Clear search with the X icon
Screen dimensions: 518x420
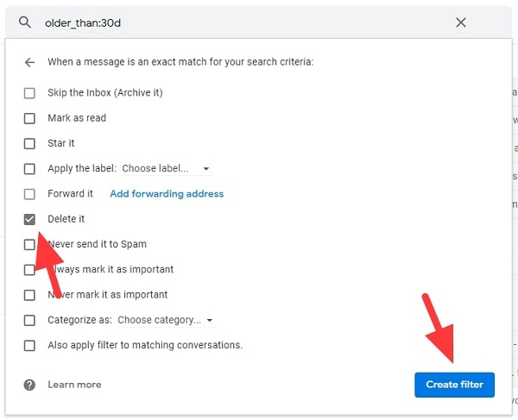tap(461, 23)
